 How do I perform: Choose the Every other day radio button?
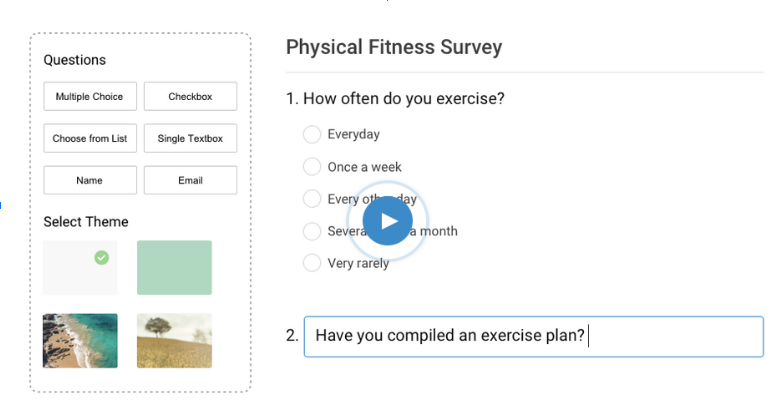tap(312, 199)
